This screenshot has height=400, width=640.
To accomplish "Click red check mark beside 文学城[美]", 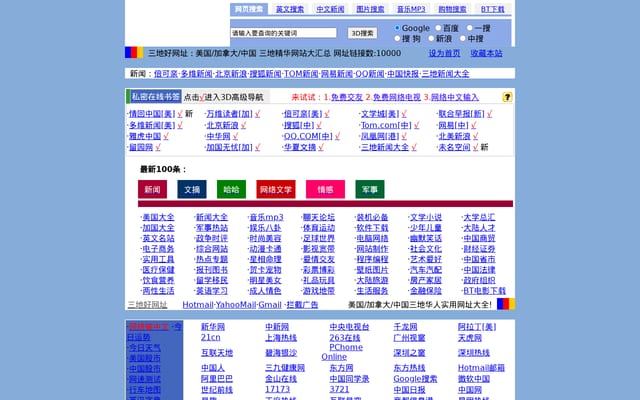I will click(x=404, y=114).
